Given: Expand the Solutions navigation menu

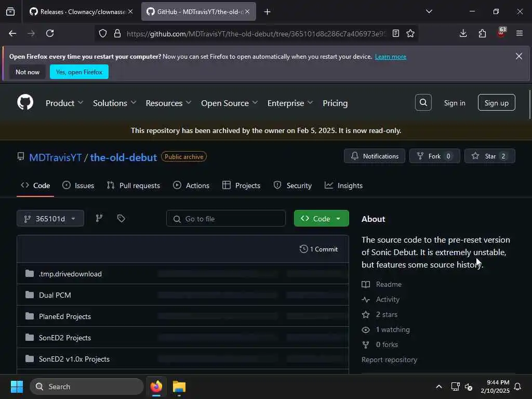Looking at the screenshot, I should click(114, 103).
